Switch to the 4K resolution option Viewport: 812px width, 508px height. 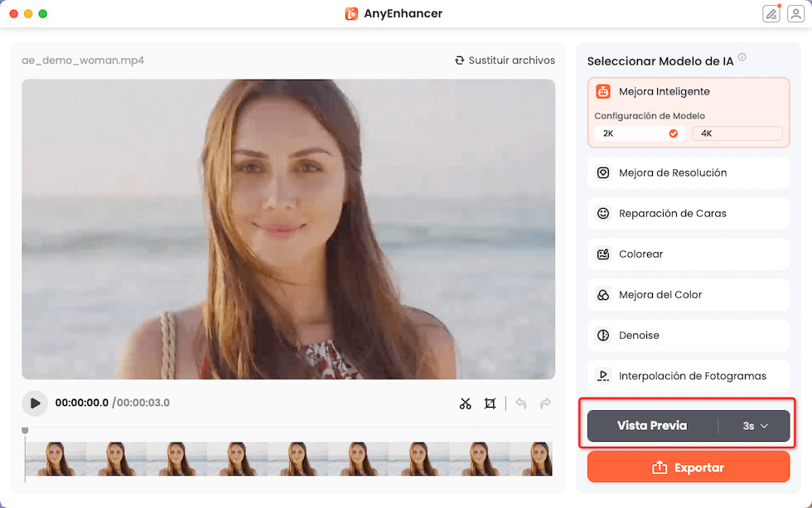click(737, 133)
